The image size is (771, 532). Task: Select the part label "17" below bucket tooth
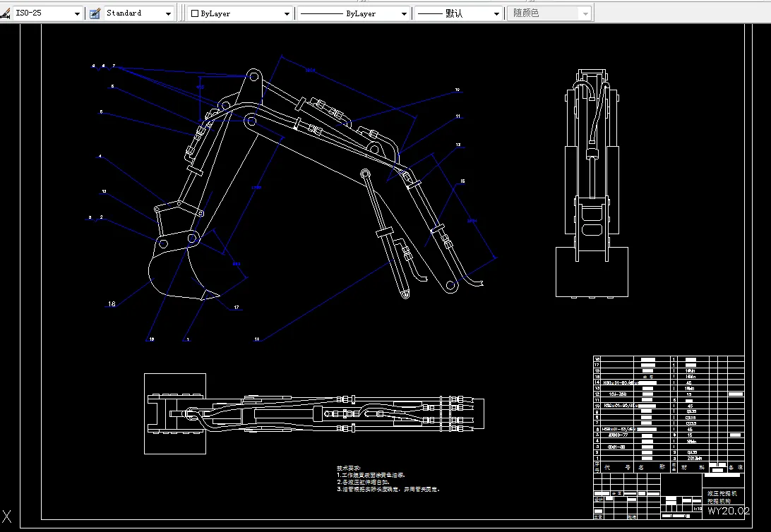(x=237, y=308)
